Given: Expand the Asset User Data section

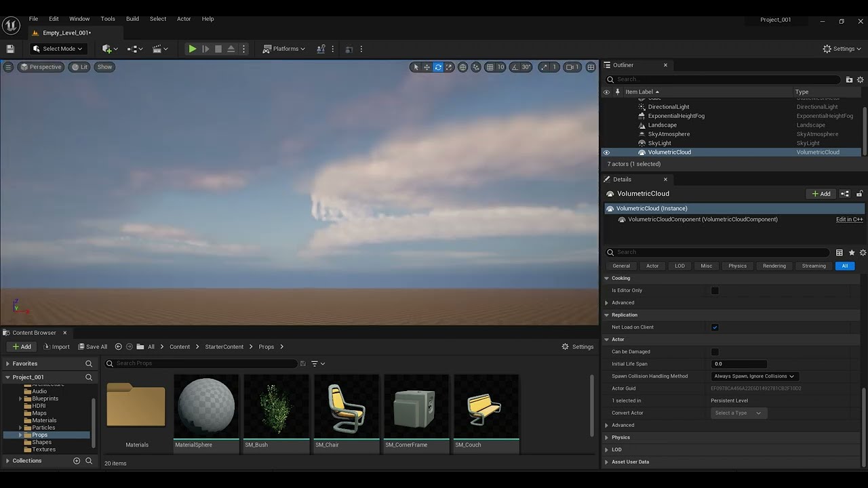Looking at the screenshot, I should point(607,462).
